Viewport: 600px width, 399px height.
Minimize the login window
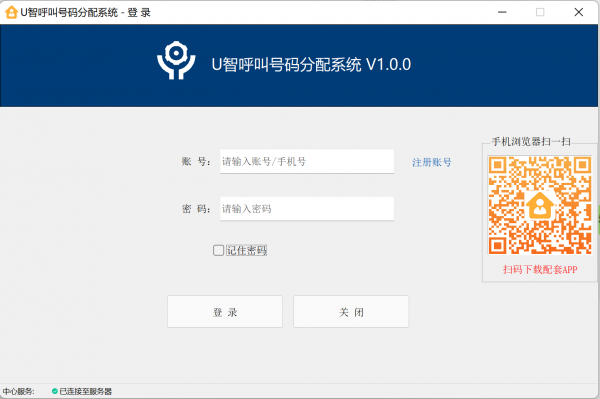[502, 12]
